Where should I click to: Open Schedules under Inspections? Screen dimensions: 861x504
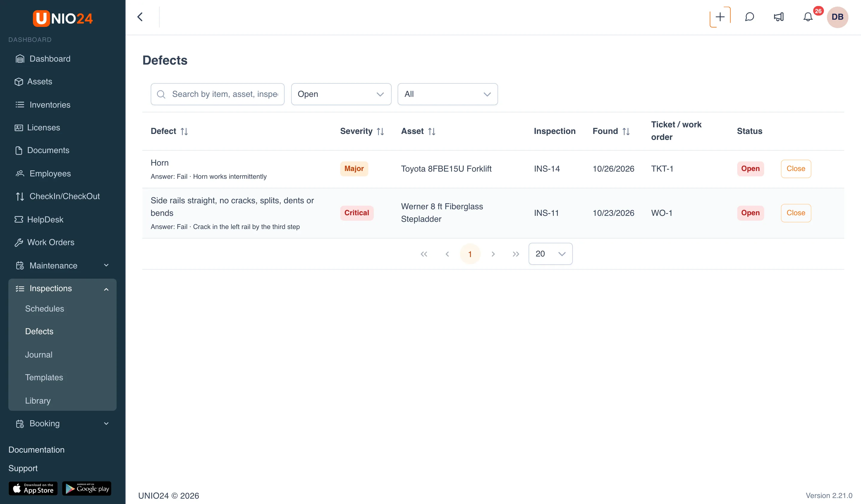coord(45,308)
